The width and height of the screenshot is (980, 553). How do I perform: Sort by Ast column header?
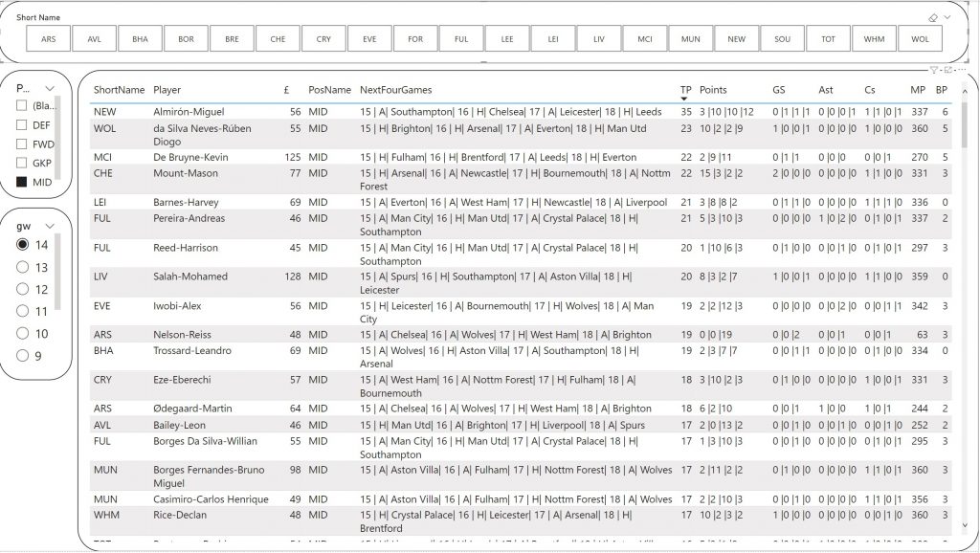(x=826, y=90)
